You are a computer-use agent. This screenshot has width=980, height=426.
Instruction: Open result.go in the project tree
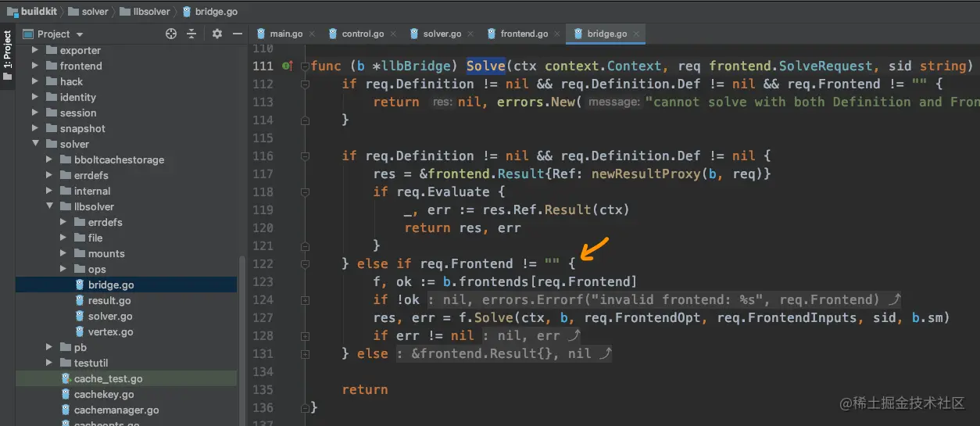pos(126,300)
